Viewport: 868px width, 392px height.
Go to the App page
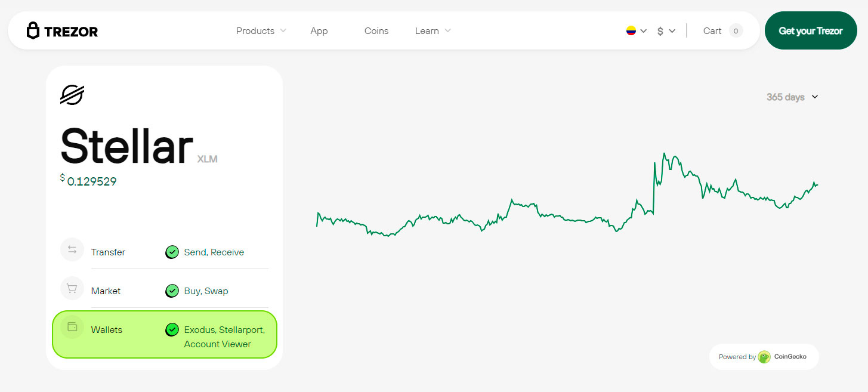pyautogui.click(x=319, y=31)
